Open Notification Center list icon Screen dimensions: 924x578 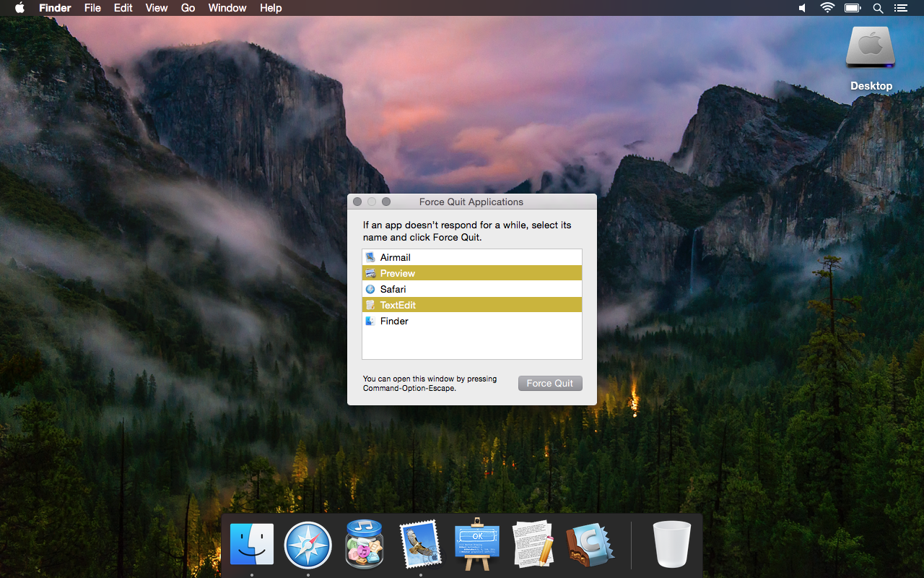900,8
